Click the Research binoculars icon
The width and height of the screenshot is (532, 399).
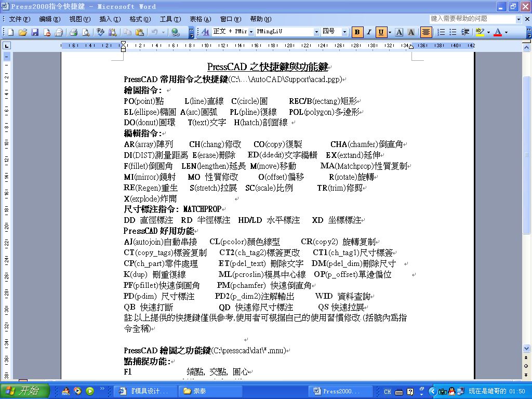point(113,32)
